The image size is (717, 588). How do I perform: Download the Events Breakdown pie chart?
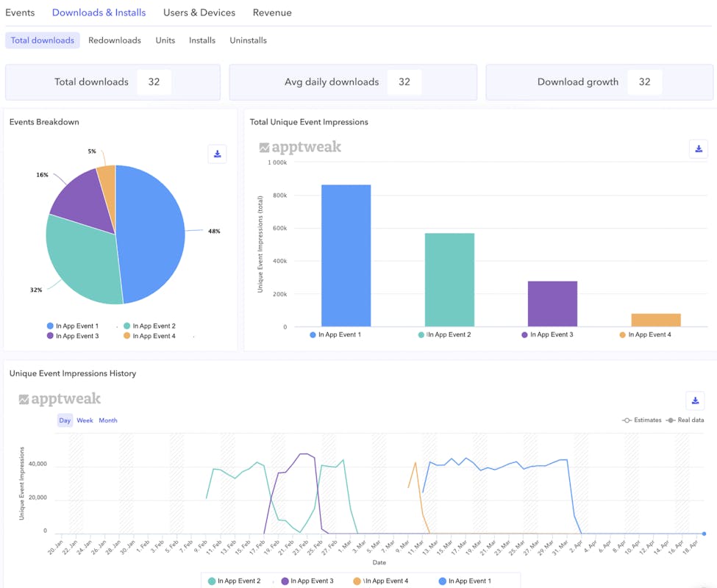point(217,154)
